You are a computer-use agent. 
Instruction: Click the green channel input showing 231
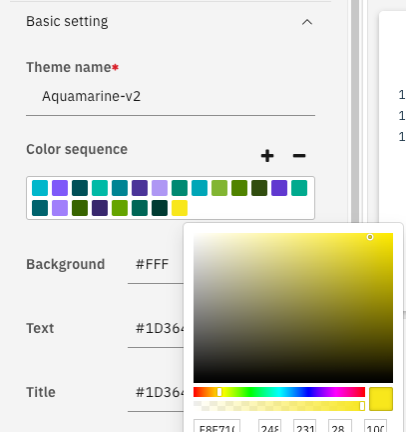pos(305,426)
